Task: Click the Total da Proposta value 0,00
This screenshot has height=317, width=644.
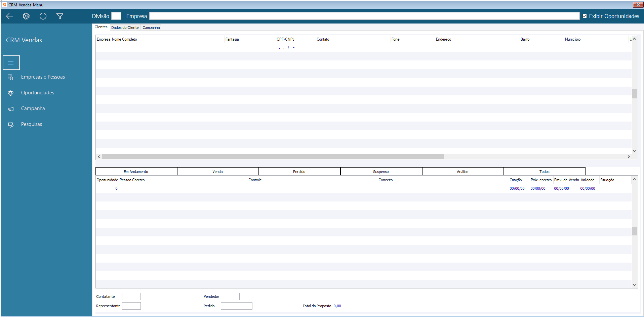Action: 337,306
